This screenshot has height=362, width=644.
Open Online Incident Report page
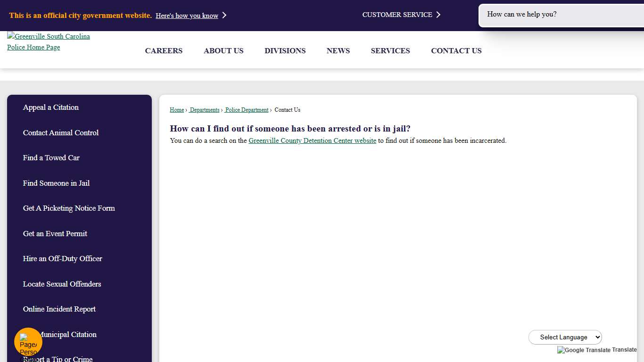tap(59, 309)
